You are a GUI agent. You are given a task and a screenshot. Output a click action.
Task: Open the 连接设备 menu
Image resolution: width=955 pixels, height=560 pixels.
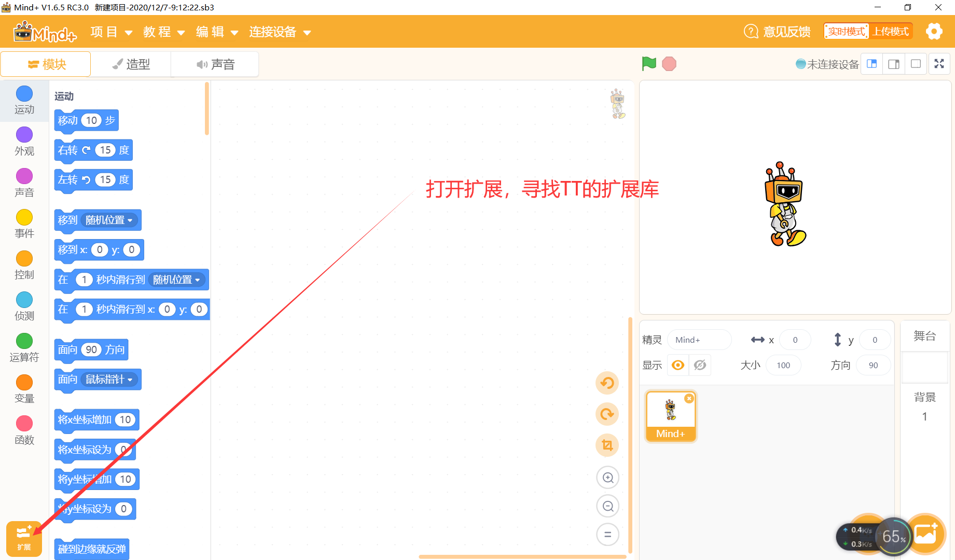click(x=280, y=32)
